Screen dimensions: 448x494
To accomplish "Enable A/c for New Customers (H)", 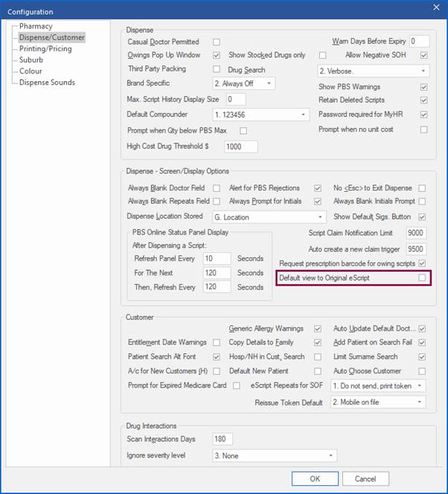I will 217,371.
